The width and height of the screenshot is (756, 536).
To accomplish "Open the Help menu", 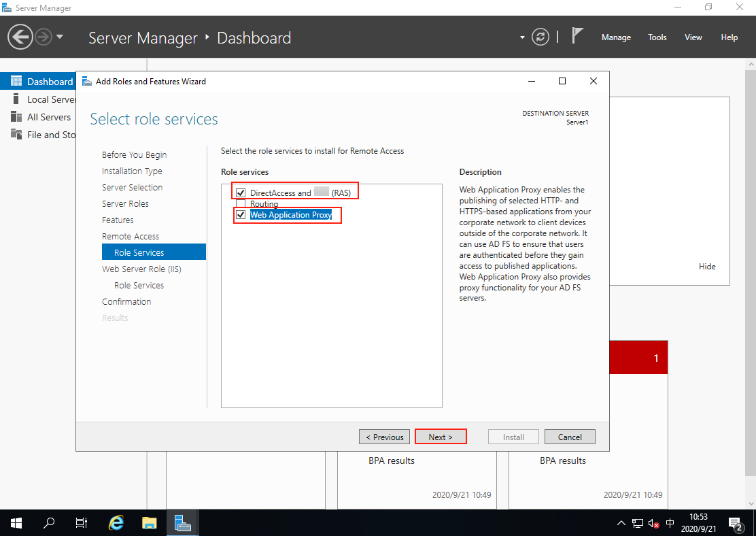I will click(x=729, y=37).
